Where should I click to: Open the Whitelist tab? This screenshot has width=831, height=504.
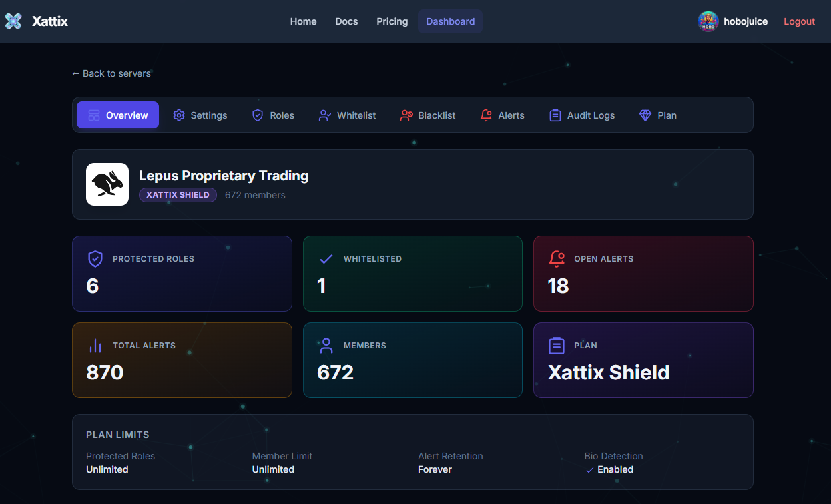[347, 115]
